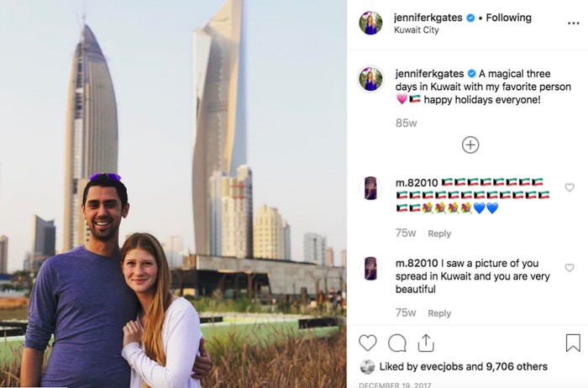Click the Kuwait skyline photo
The image size is (588, 388).
coord(173,194)
